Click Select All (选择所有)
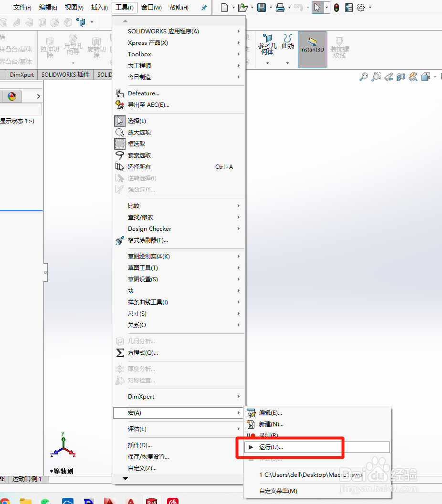The width and height of the screenshot is (442, 504). pos(179,166)
